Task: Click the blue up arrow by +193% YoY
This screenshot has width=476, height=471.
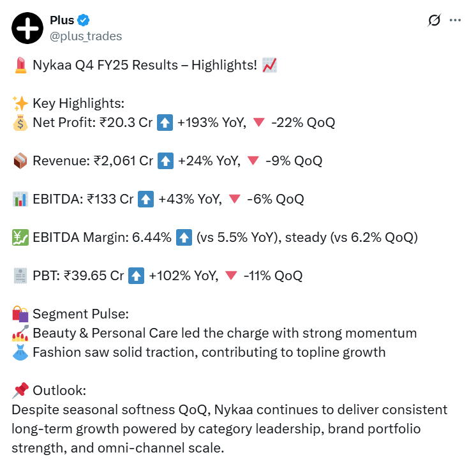Action: click(x=165, y=123)
